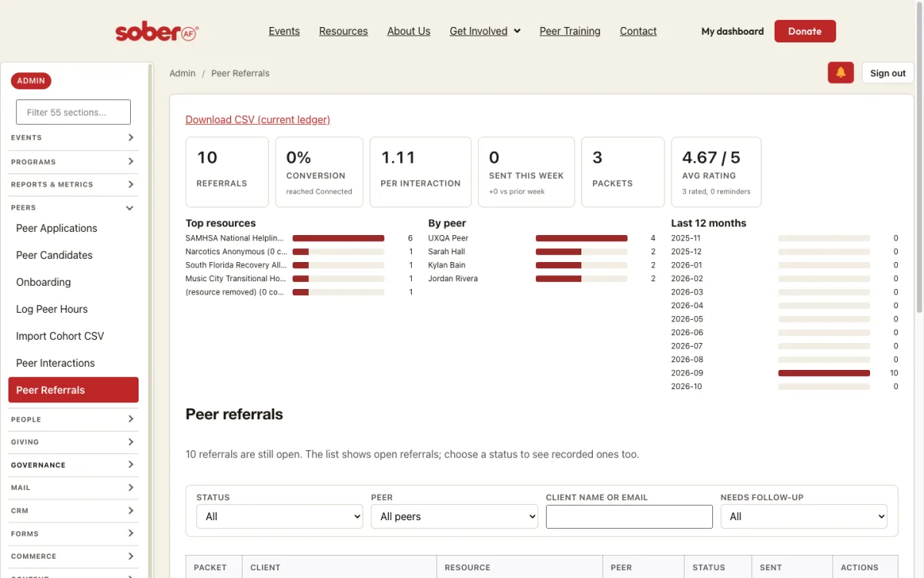Click the Peer Referrals breadcrumb text
924x578 pixels.
coord(240,73)
